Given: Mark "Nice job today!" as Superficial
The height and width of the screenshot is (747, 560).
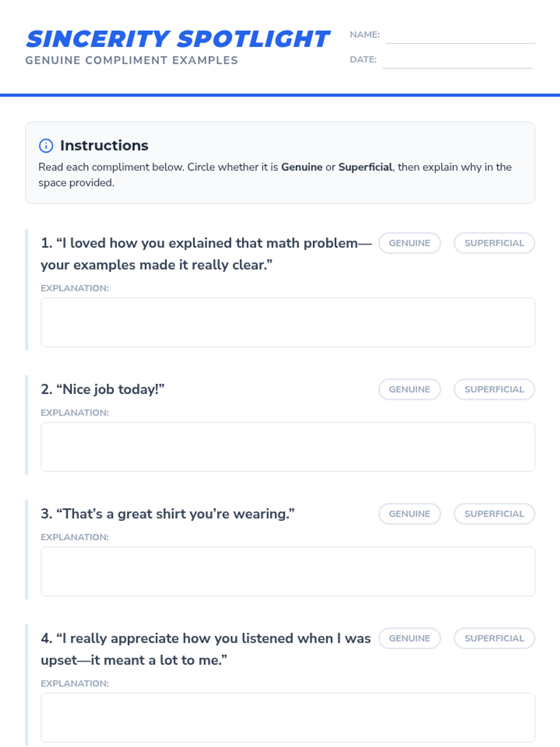Looking at the screenshot, I should [494, 389].
